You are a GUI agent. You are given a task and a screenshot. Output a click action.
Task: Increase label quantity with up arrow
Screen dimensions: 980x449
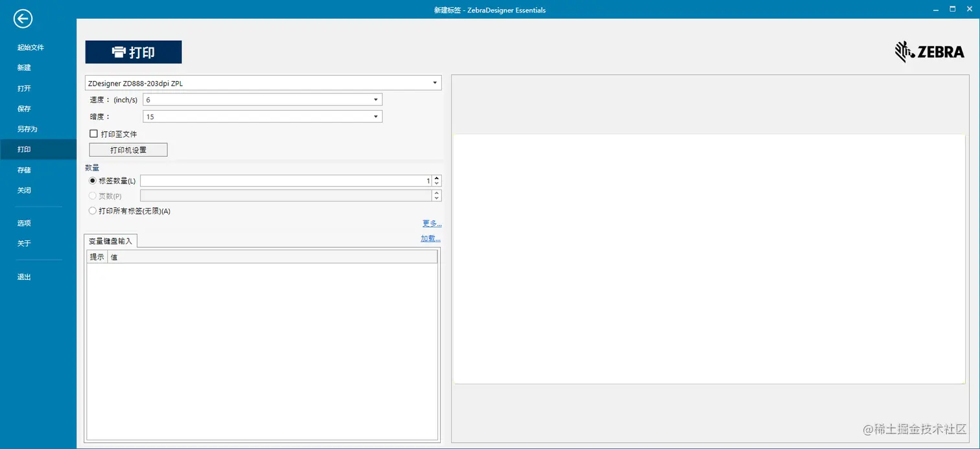[437, 178]
